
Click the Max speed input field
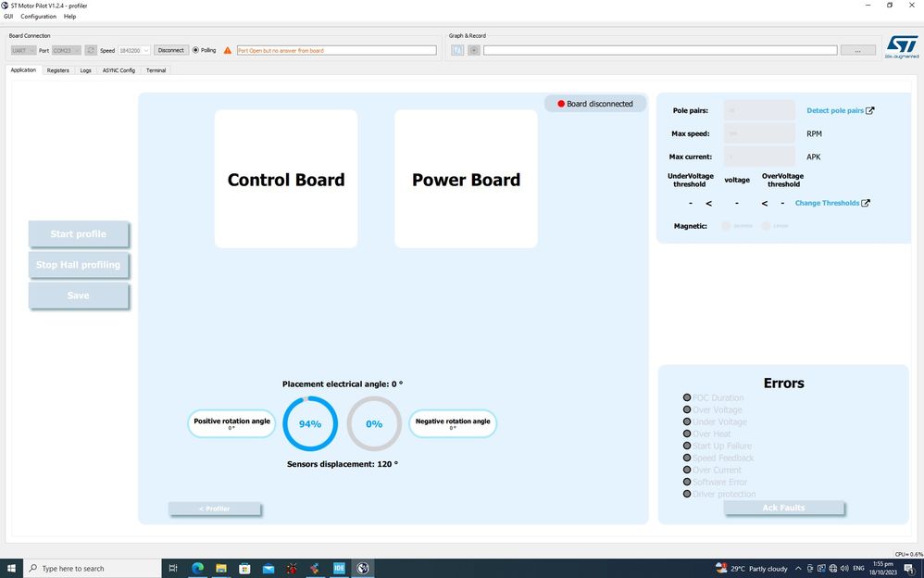click(x=759, y=134)
